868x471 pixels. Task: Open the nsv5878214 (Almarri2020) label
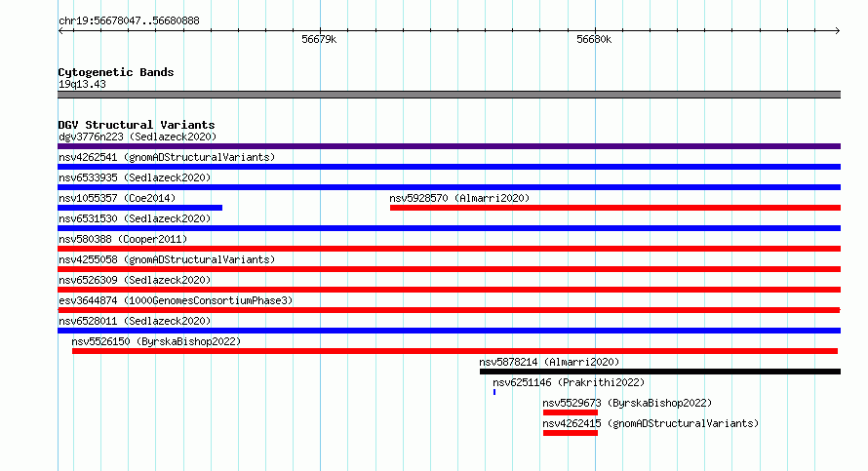point(549,362)
